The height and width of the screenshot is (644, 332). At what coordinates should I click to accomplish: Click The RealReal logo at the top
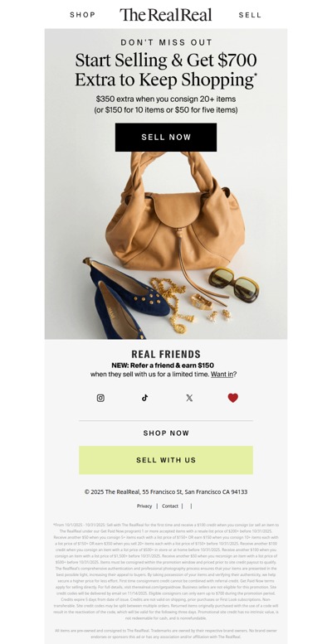pyautogui.click(x=166, y=15)
